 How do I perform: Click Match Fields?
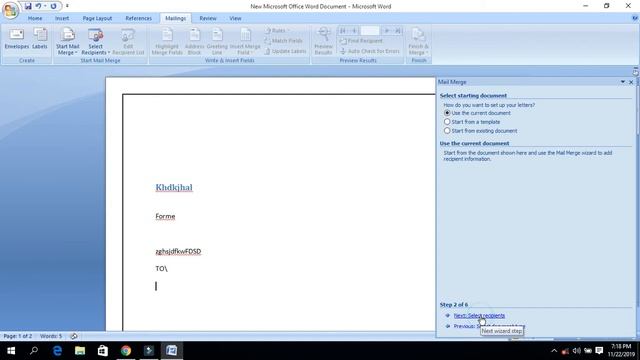pos(283,41)
